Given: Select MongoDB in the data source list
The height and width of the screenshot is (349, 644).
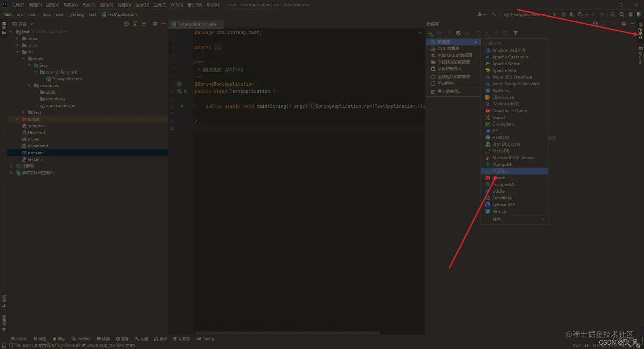Looking at the screenshot, I should [x=515, y=164].
